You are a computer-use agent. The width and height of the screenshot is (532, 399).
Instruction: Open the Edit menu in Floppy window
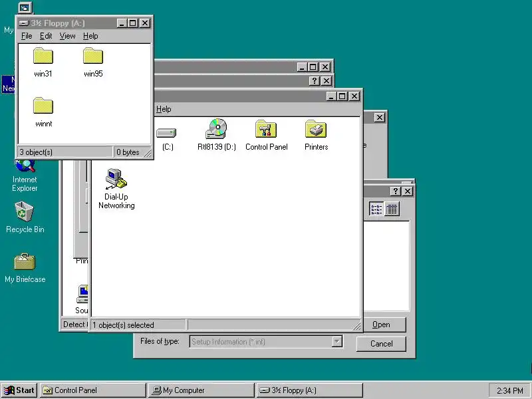pyautogui.click(x=46, y=36)
